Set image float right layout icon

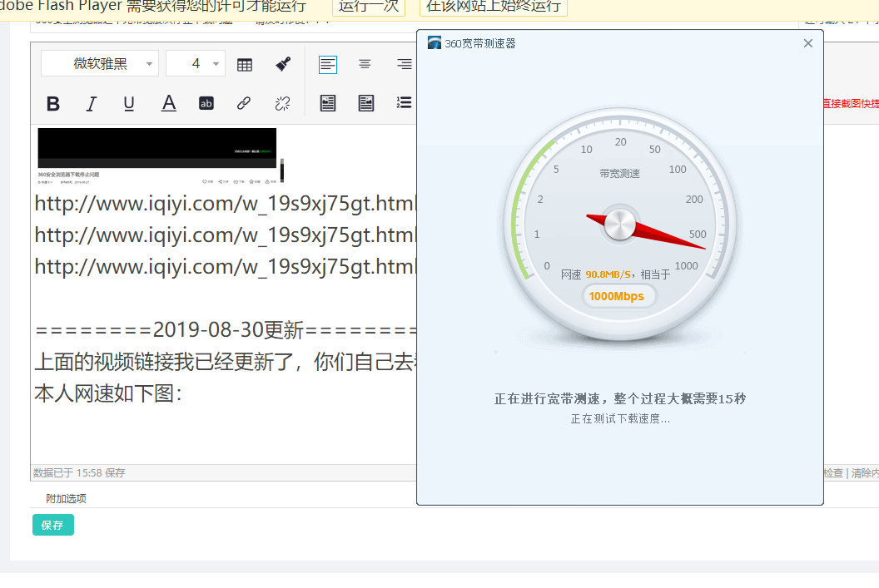[366, 103]
